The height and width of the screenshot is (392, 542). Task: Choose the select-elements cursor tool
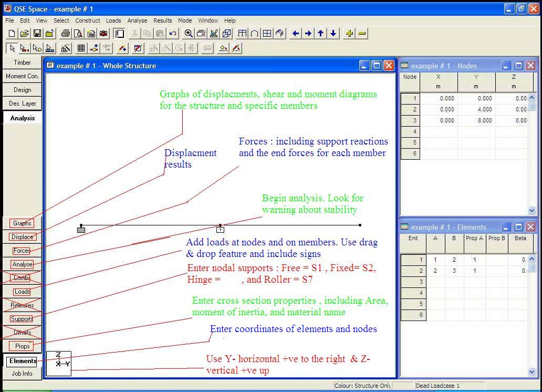[x=24, y=48]
